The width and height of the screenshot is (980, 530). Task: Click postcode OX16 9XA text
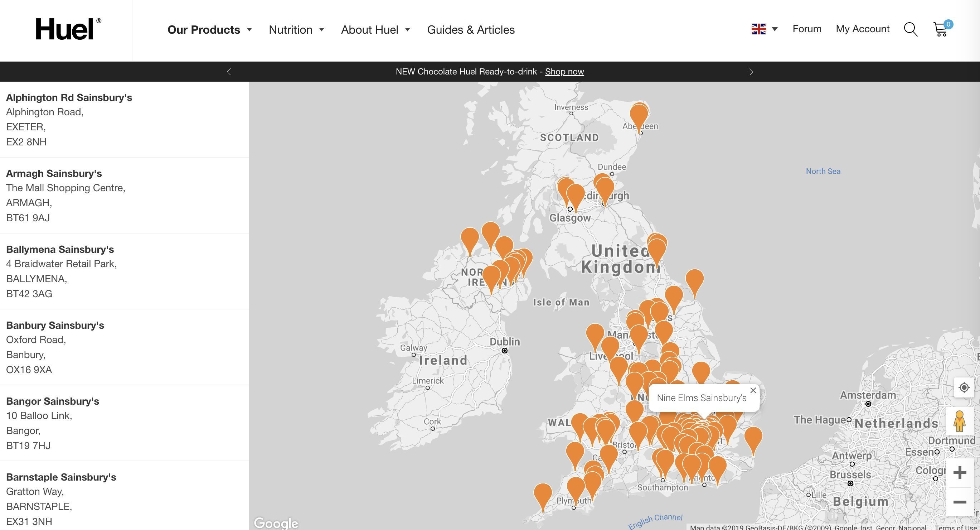tap(29, 370)
